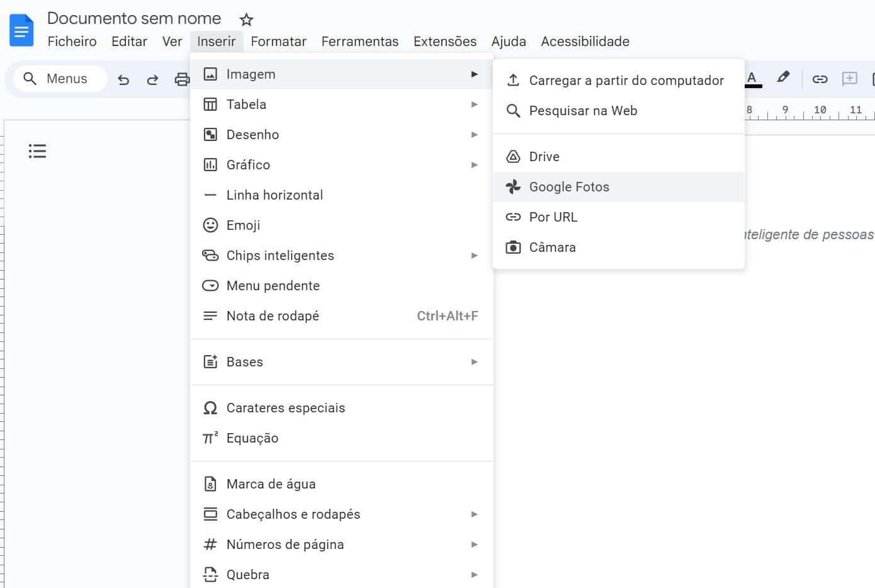Click the highlighter pen icon

pos(783,77)
